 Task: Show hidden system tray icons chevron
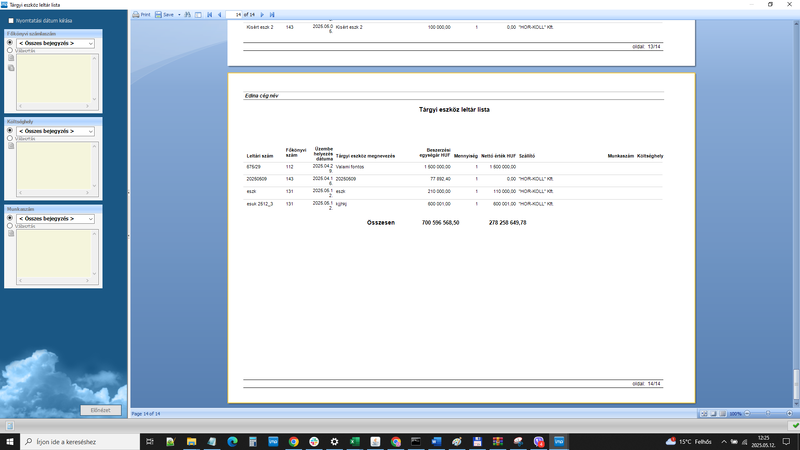723,442
